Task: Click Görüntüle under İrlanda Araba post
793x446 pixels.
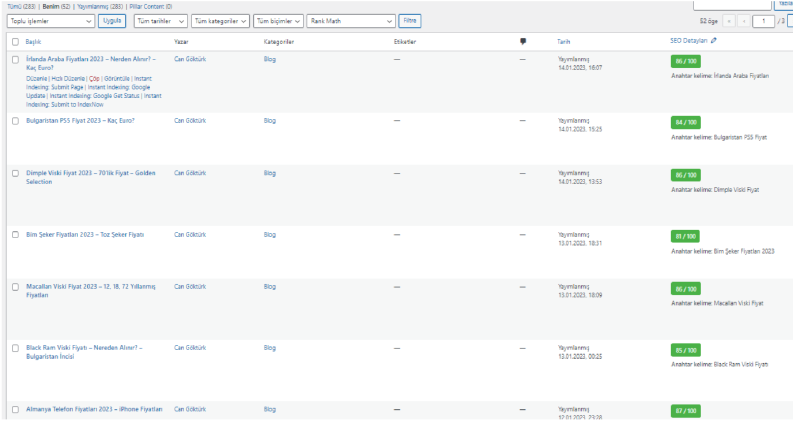Action: coord(117,79)
